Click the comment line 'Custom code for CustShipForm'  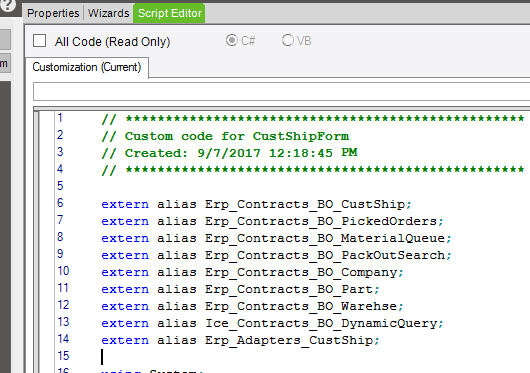[225, 136]
